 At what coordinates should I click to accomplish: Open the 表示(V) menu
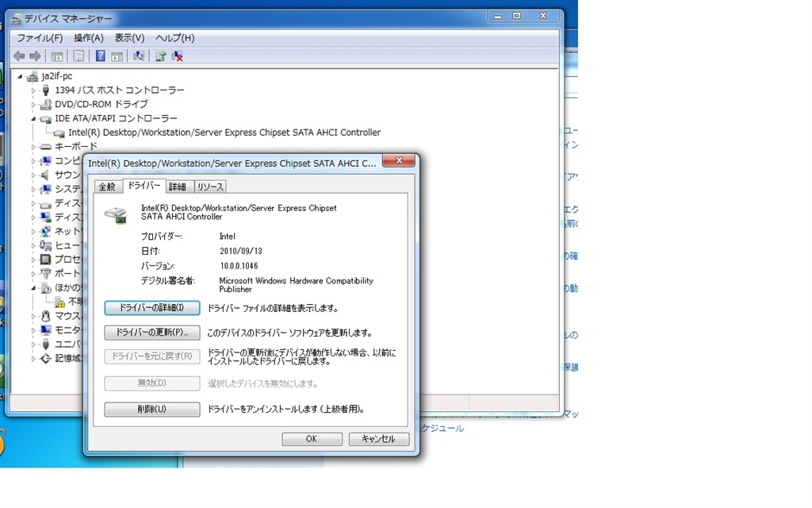pyautogui.click(x=129, y=38)
